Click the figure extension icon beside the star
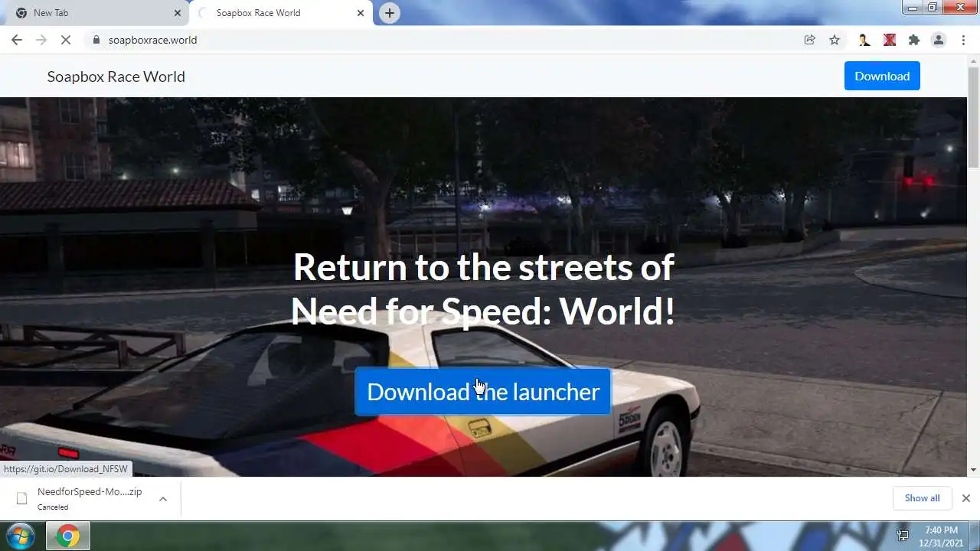The width and height of the screenshot is (980, 551). pyautogui.click(x=864, y=40)
